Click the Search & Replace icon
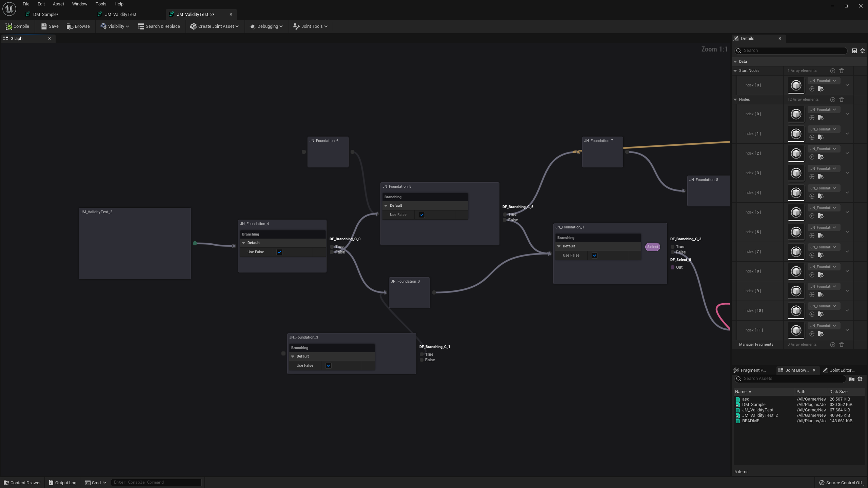868x488 pixels. (x=141, y=26)
